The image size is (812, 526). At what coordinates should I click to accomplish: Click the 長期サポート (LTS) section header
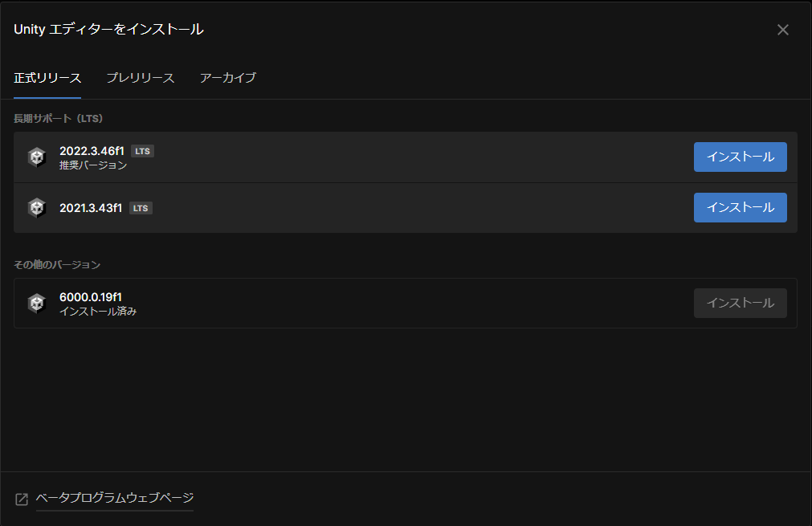pos(59,118)
